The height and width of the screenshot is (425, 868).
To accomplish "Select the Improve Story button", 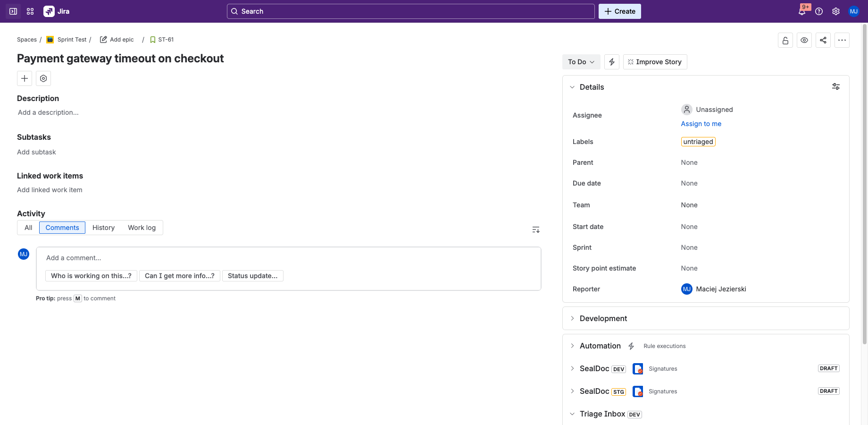I will click(655, 61).
